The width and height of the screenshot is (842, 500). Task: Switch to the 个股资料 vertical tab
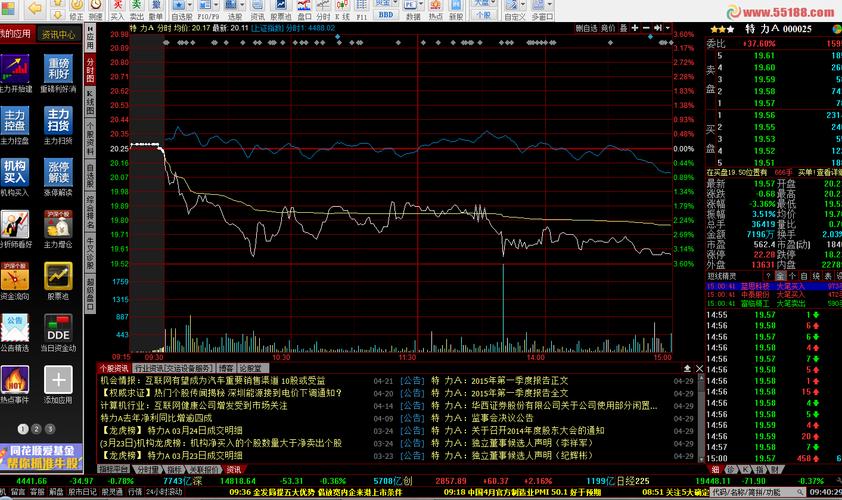[90, 143]
